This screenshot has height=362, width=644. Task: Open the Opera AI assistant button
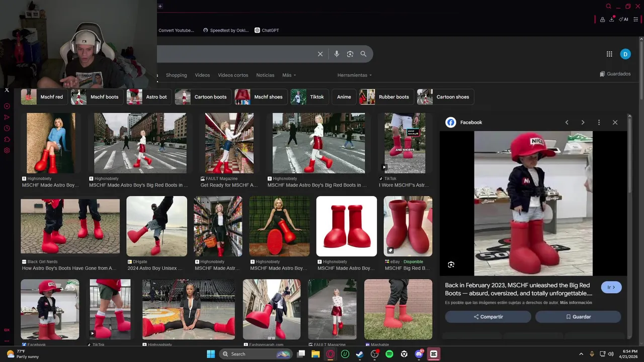tap(624, 19)
